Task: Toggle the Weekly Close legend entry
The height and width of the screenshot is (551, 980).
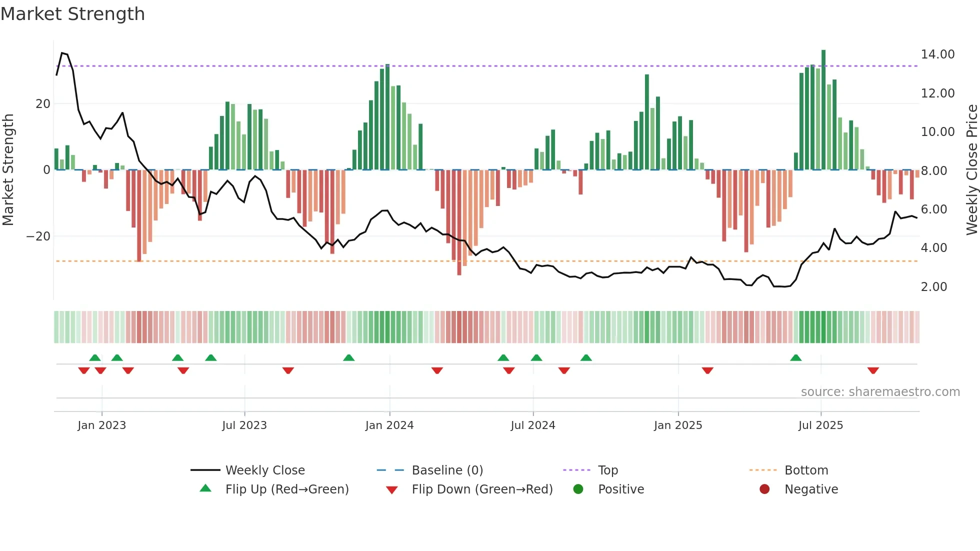Action: click(265, 470)
